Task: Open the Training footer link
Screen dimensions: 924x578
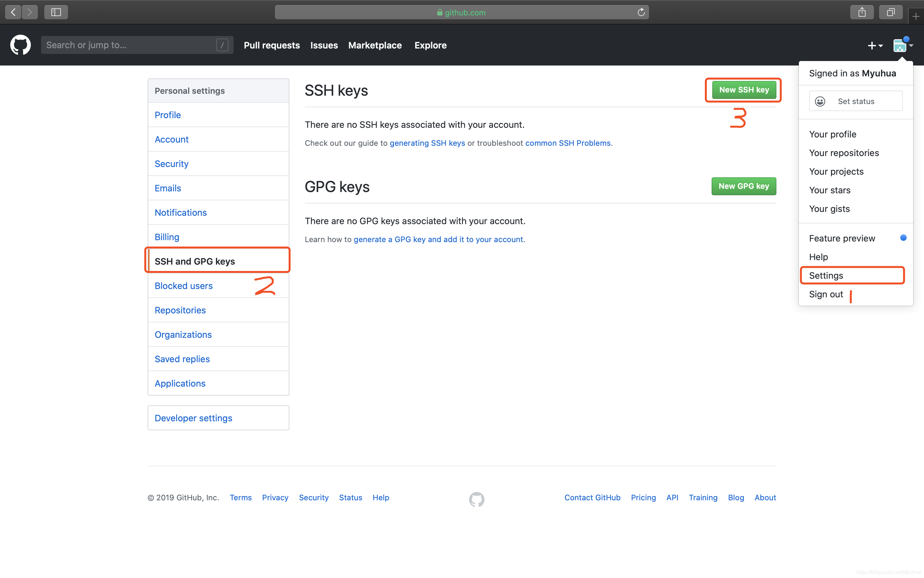Action: click(x=703, y=497)
